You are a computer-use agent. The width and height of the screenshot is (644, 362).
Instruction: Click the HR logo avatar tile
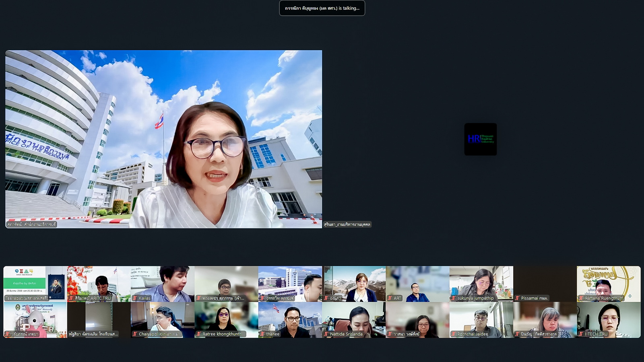pos(480,139)
